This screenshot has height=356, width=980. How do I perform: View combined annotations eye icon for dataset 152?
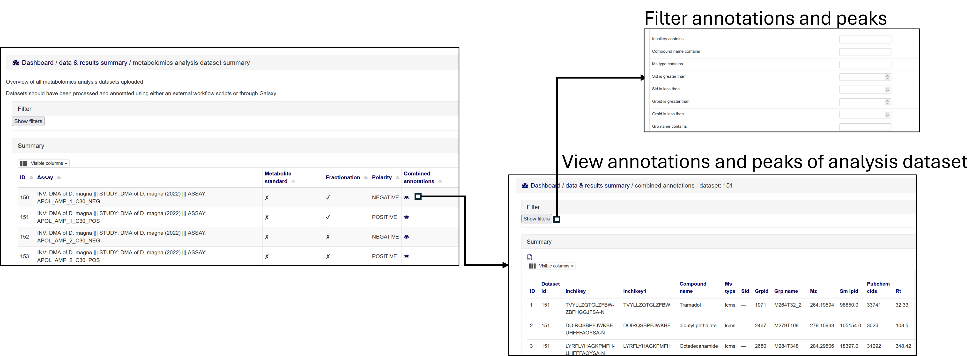[406, 237]
